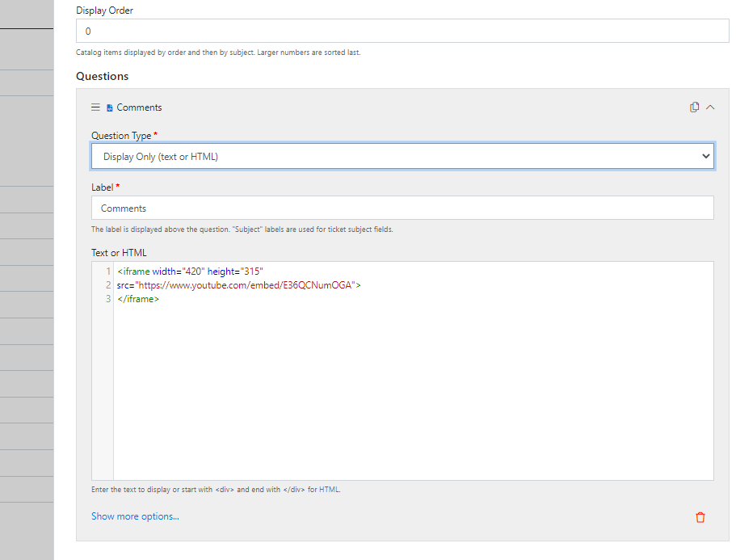Click the Display Order field label
This screenshot has height=560, width=736.
coord(104,11)
